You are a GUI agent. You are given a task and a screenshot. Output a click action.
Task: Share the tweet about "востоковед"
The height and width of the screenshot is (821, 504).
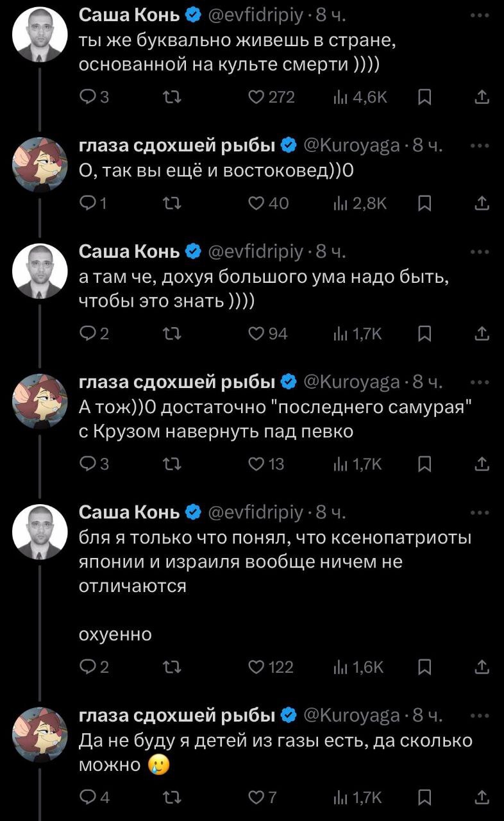[x=482, y=204]
